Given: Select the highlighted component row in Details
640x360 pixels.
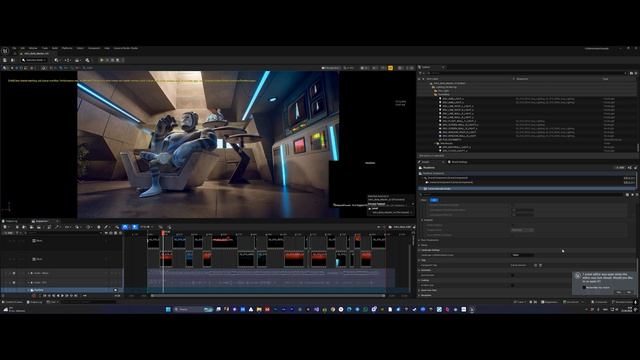Looking at the screenshot, I should (x=527, y=189).
